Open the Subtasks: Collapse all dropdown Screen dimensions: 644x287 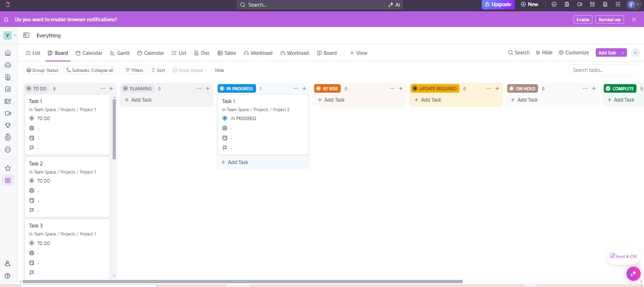tap(89, 70)
